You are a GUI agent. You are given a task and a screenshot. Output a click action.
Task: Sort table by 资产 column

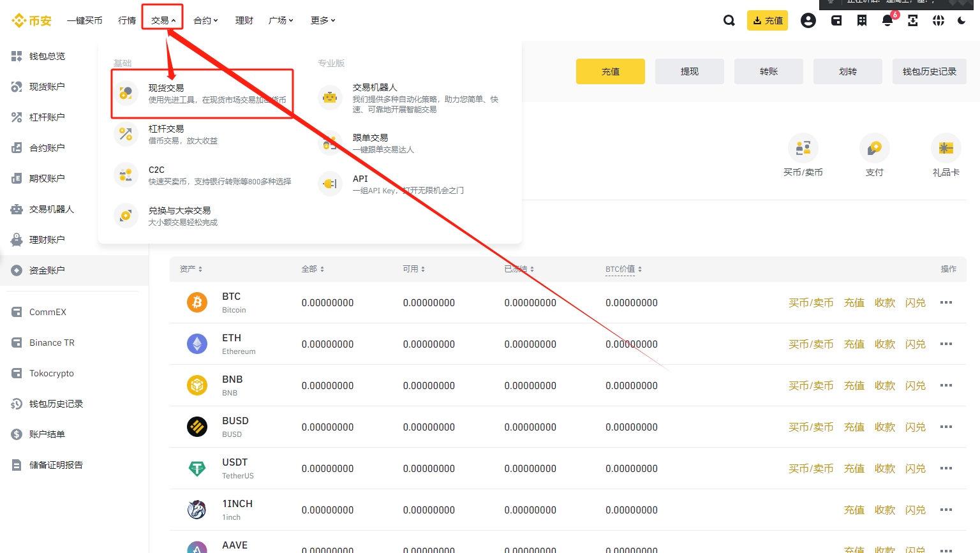pos(191,269)
